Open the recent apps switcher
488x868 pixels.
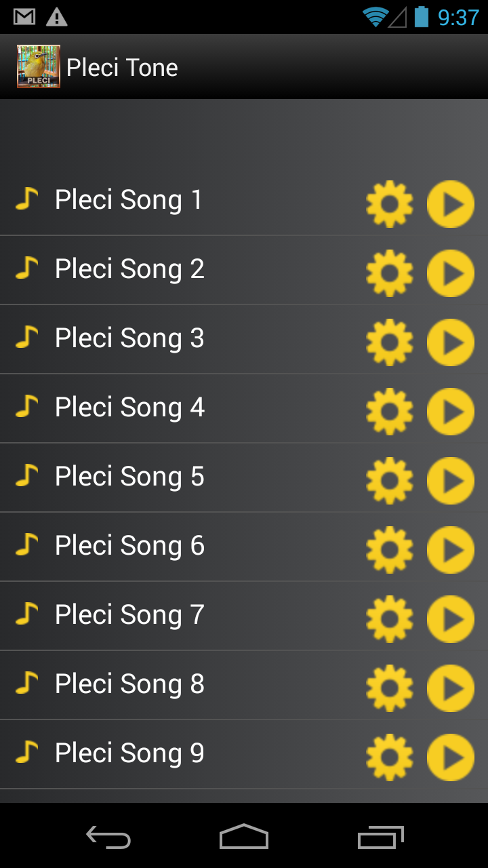[380, 837]
